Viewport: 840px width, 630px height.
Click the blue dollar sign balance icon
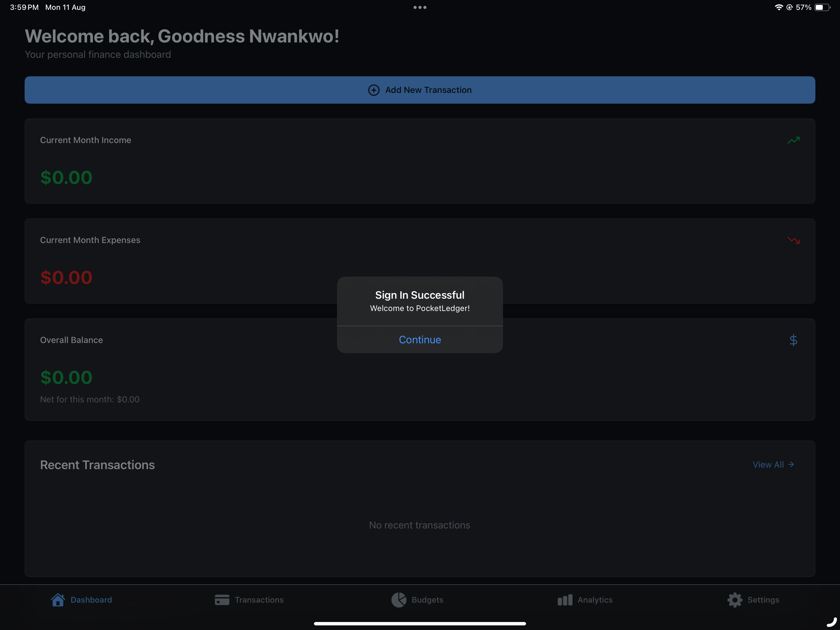(793, 340)
